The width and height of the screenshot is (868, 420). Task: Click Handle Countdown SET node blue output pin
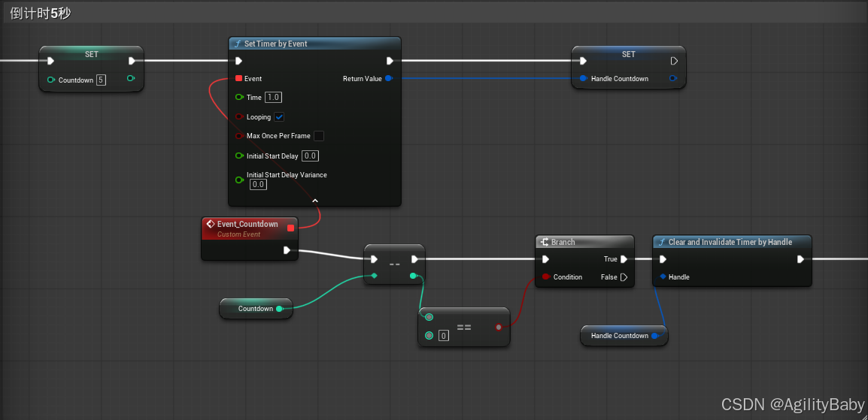672,78
